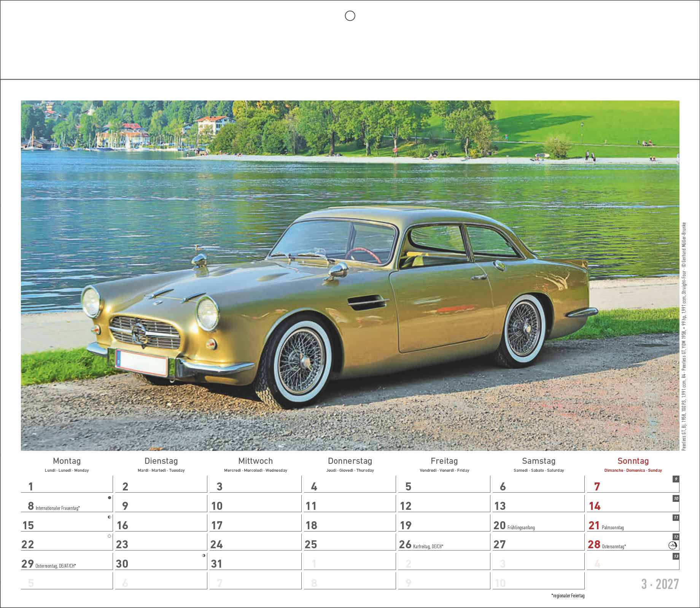Select the black date 9 under Dienstag
700x608 pixels.
[x=126, y=506]
